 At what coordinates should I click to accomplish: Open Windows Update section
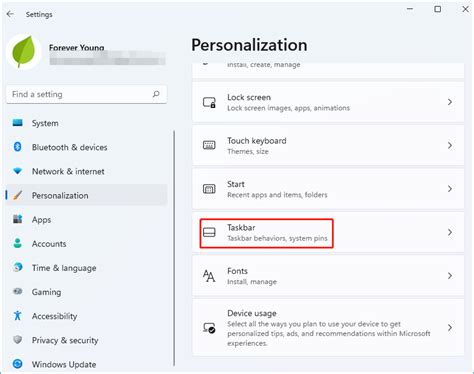coord(86,364)
